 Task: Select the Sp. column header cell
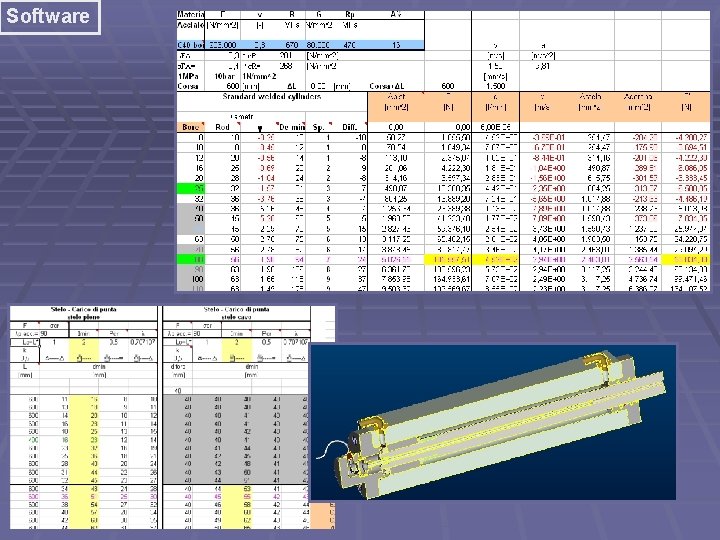tap(319, 127)
